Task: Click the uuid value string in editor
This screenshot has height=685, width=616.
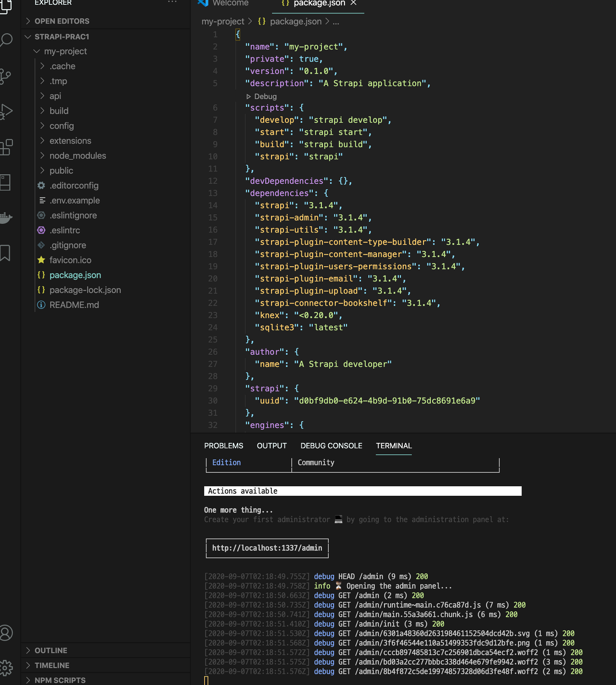Action: pyautogui.click(x=387, y=401)
